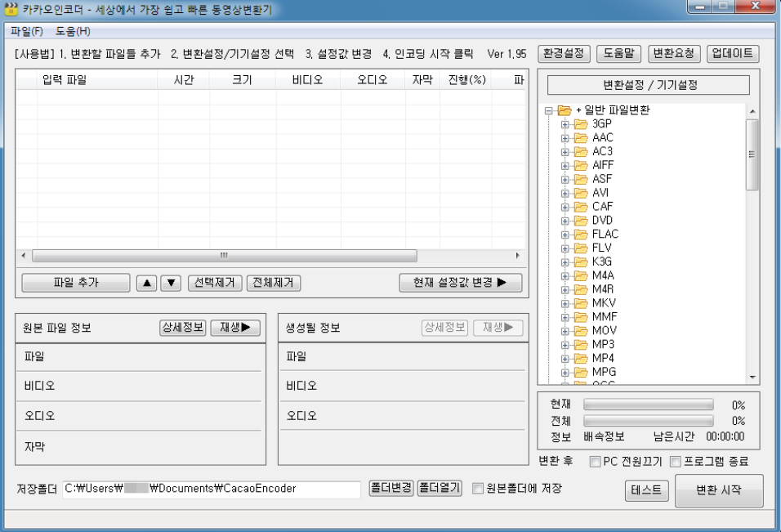The image size is (781, 532).
Task: Click the file list horizontal scrollbar thumb
Action: (x=225, y=256)
